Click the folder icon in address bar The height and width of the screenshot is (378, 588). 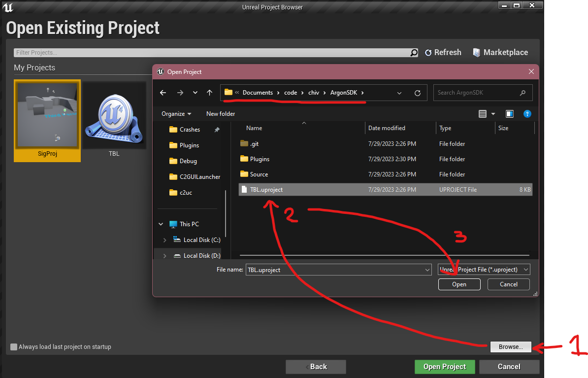click(x=229, y=92)
